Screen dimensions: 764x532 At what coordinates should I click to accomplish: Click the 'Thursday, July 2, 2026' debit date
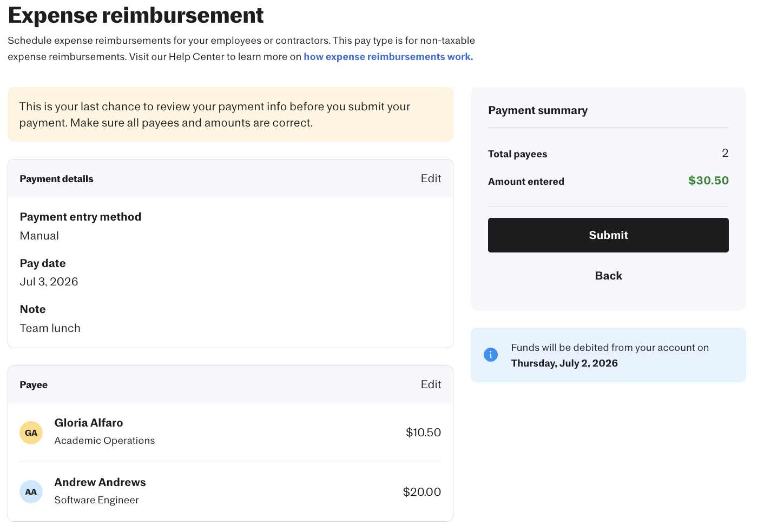pyautogui.click(x=564, y=363)
